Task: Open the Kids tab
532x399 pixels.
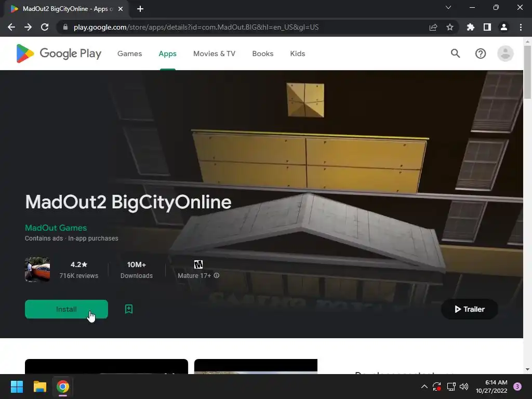Action: 298,54
